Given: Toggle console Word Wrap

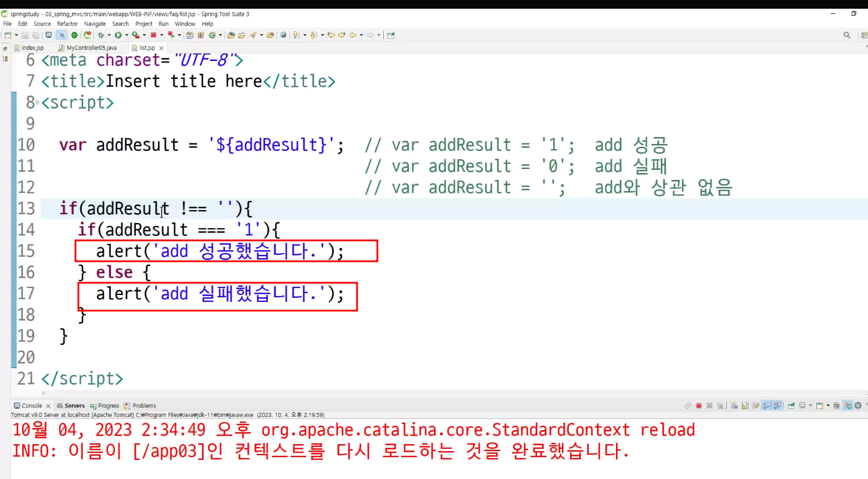Looking at the screenshot, I should point(755,406).
